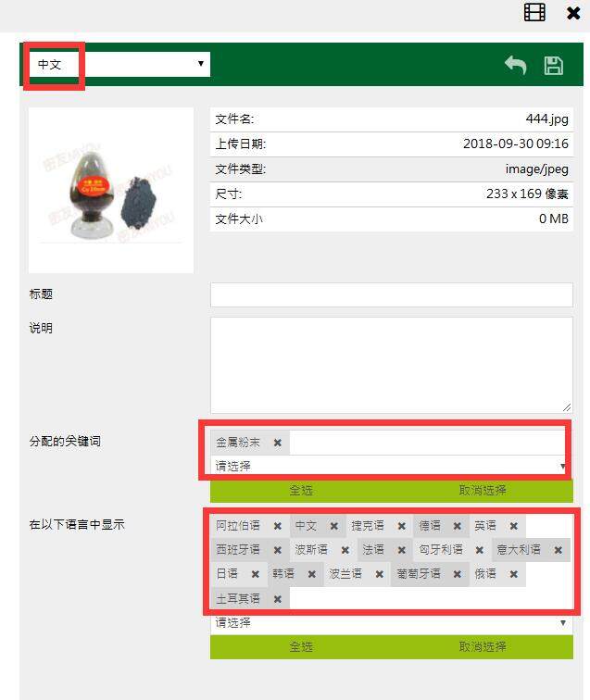Click the 444.jpg image thumbnail preview
590x700 pixels.
point(111,190)
